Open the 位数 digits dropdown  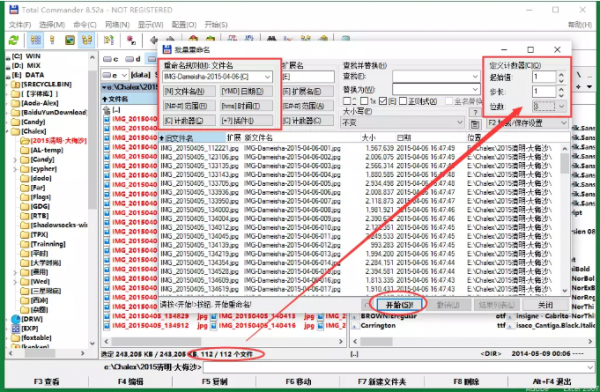[561, 106]
